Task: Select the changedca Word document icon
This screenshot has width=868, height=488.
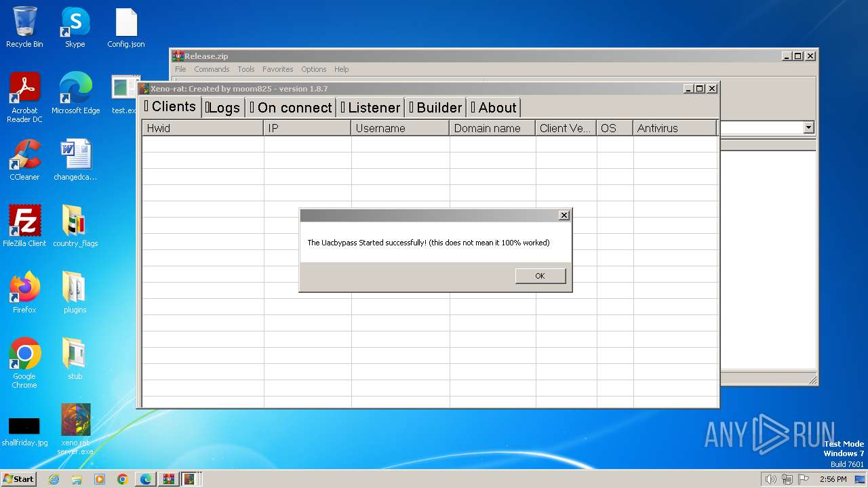Action: click(x=75, y=161)
